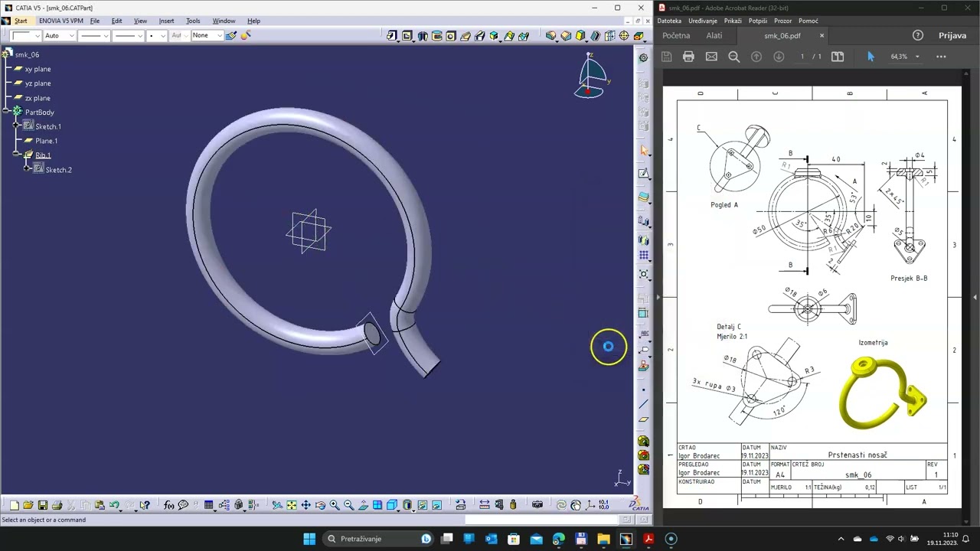Open the Datoteka menu in Acrobat
The height and width of the screenshot is (551, 980).
669,21
